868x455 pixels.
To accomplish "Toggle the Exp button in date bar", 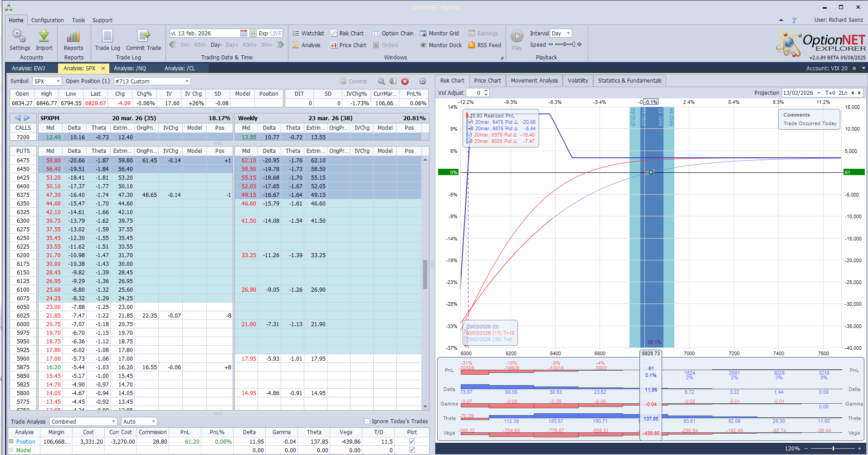I will click(263, 33).
